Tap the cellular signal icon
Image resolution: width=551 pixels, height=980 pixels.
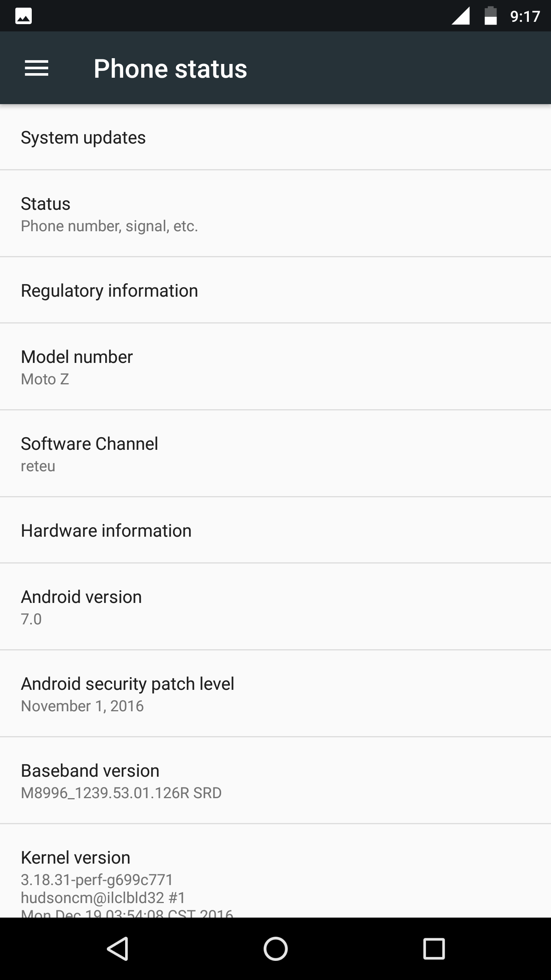click(x=460, y=16)
